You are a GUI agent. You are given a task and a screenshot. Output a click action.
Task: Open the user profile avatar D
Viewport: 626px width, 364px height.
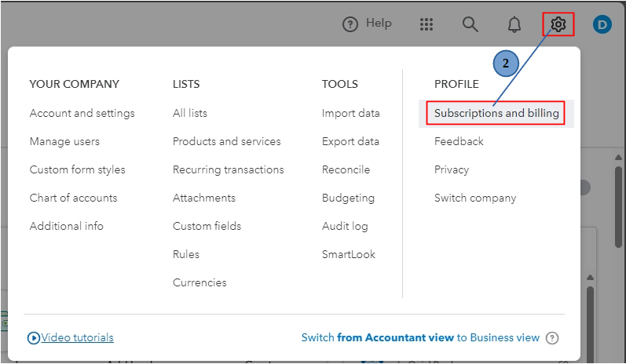602,24
